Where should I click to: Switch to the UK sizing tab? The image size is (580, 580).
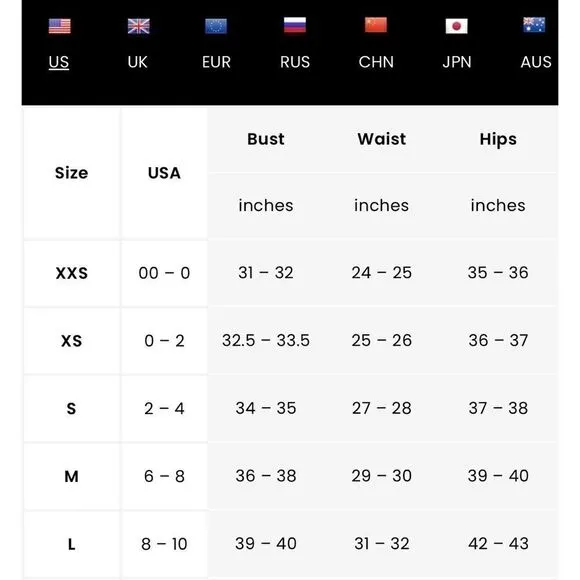coord(138,62)
